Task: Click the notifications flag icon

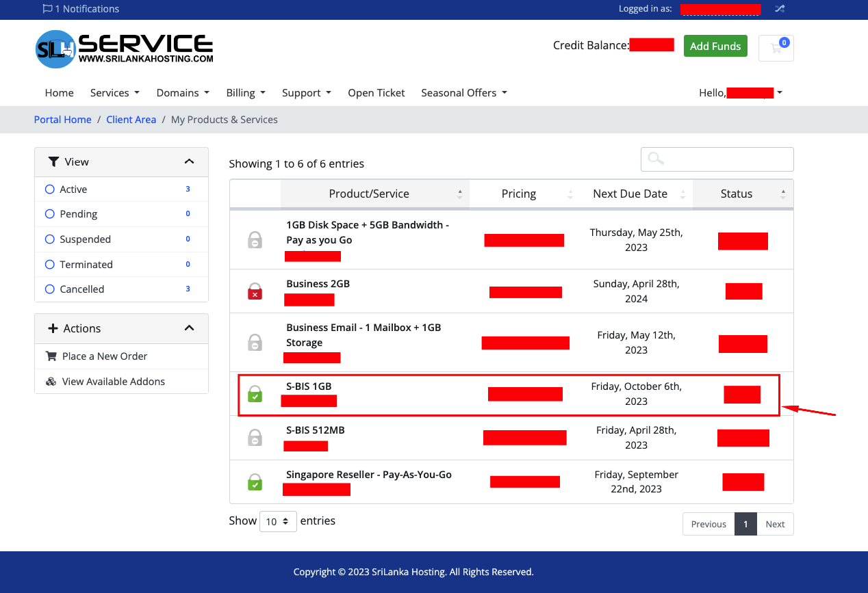Action: pos(47,9)
